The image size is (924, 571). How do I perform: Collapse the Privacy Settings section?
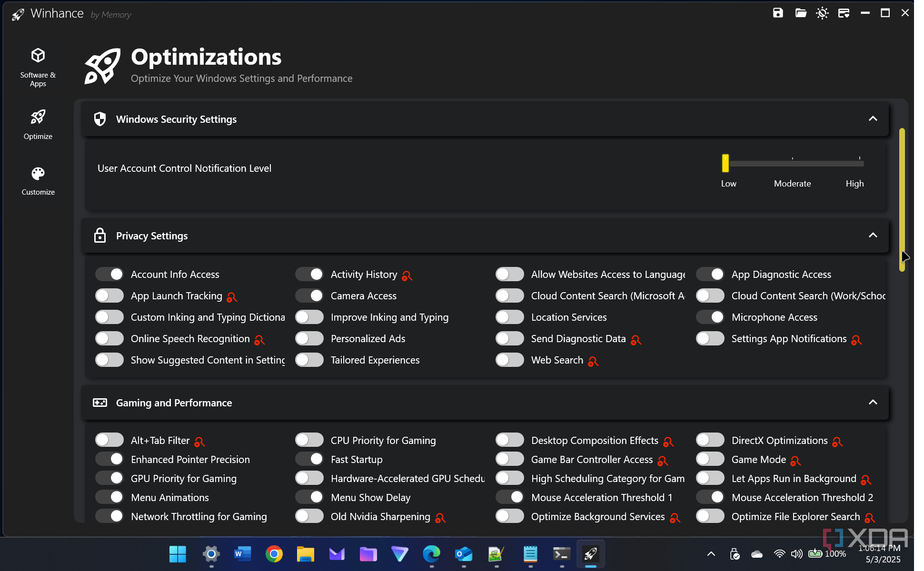873,236
